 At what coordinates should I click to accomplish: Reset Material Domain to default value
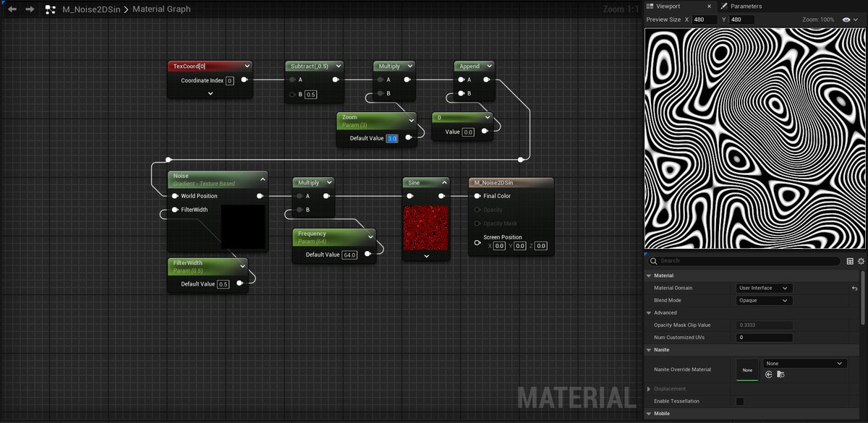pyautogui.click(x=855, y=289)
